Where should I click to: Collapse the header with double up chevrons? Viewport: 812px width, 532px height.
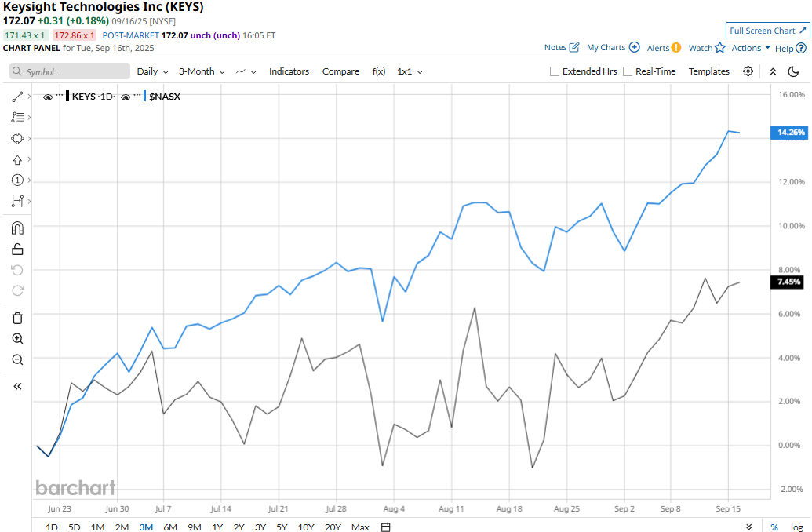[773, 71]
